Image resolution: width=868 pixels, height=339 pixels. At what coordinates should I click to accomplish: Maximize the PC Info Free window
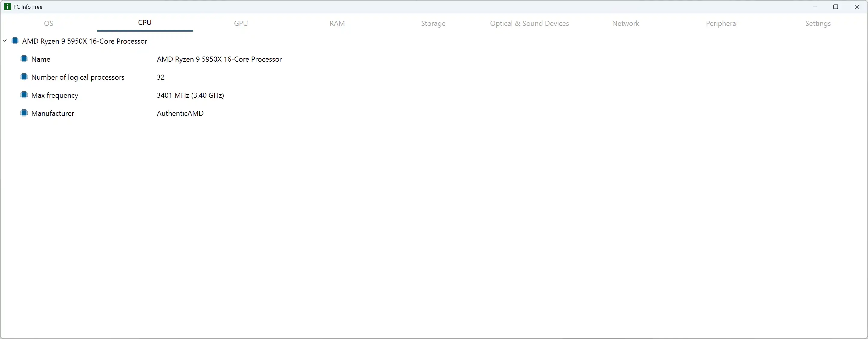pyautogui.click(x=836, y=7)
